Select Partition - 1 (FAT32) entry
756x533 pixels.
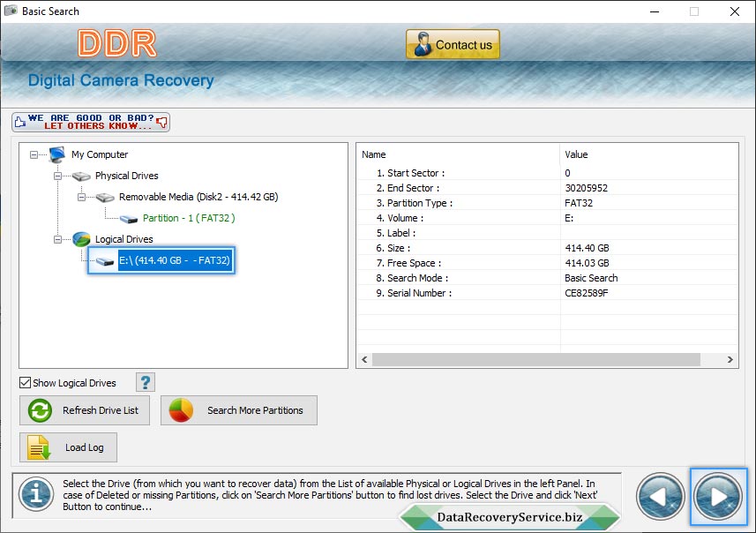pyautogui.click(x=189, y=218)
